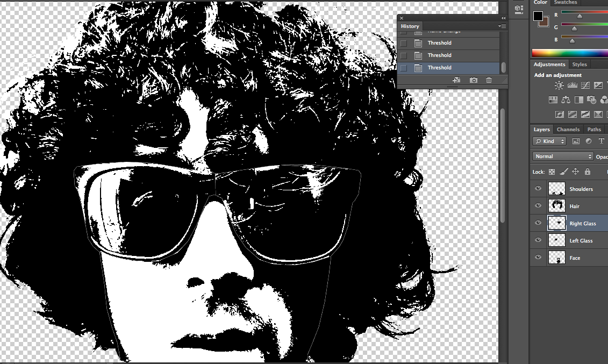Click the Hair layer thumbnail
608x364 pixels.
(556, 205)
